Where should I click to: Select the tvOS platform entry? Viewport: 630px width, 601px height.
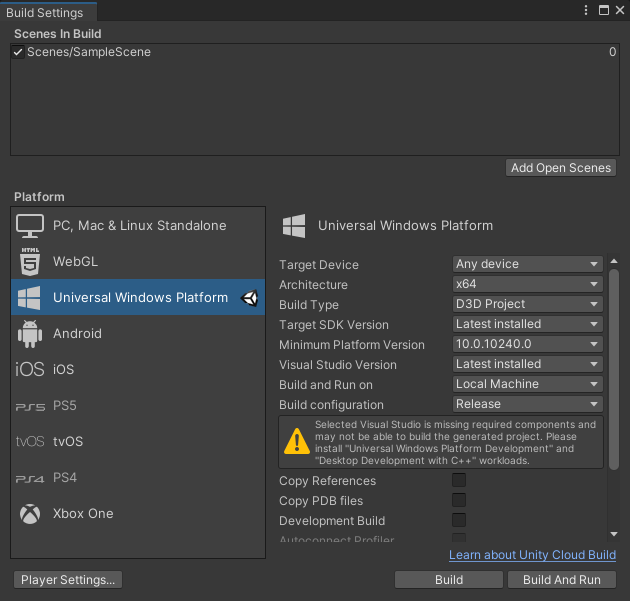click(x=138, y=442)
